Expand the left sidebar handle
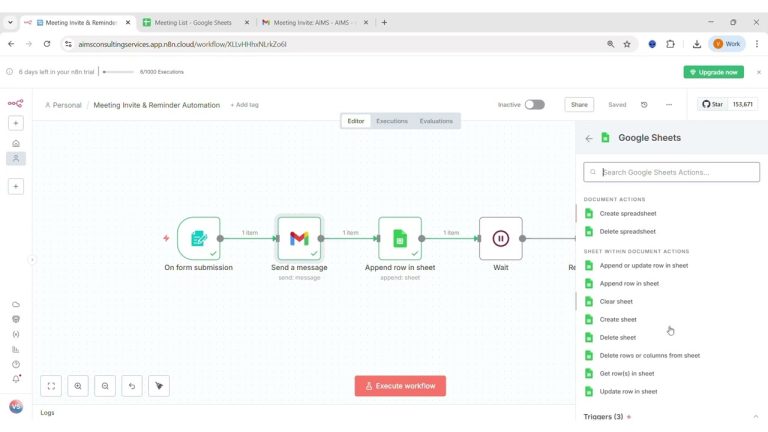This screenshot has height=432, width=768. pyautogui.click(x=32, y=260)
